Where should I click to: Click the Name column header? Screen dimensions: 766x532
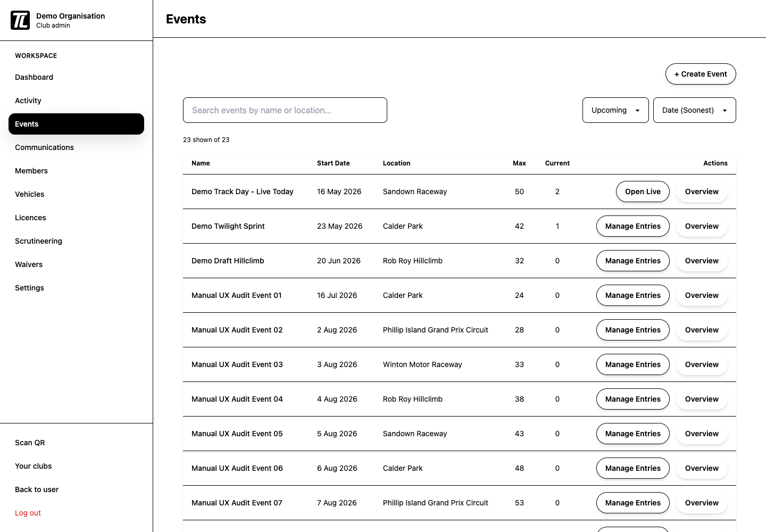[201, 163]
